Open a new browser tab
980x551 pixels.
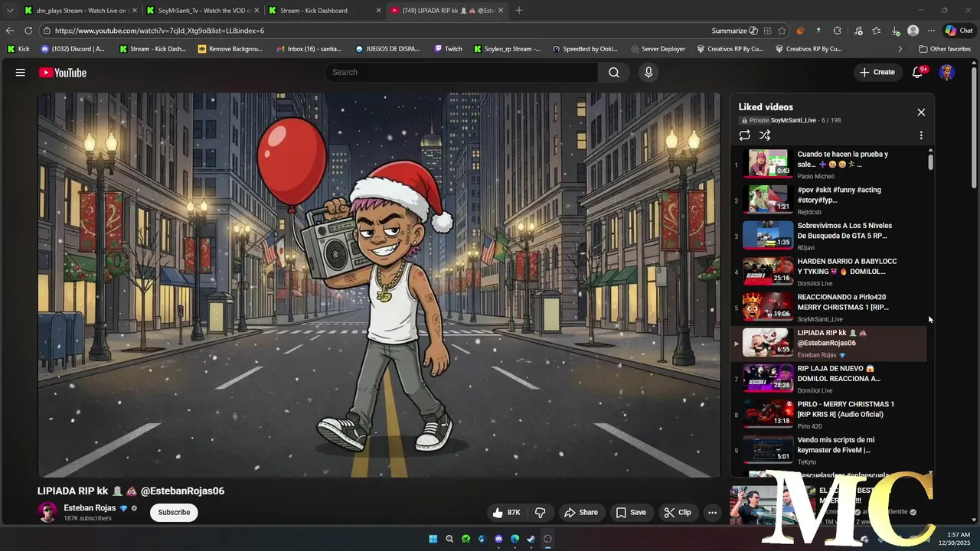point(519,10)
